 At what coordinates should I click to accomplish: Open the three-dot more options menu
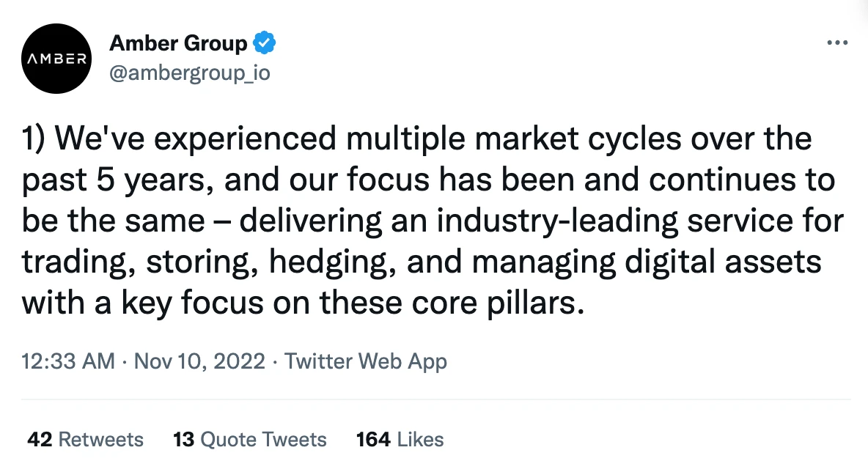(837, 43)
